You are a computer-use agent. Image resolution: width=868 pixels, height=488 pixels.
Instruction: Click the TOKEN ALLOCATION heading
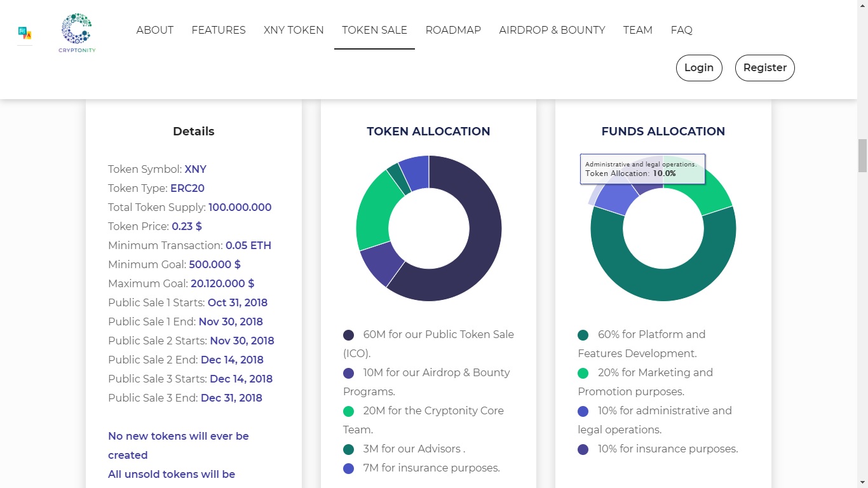tap(428, 132)
